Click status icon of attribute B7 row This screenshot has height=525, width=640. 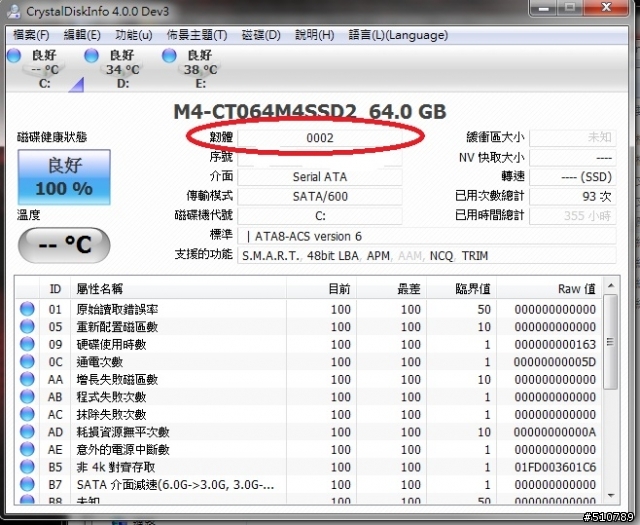27,484
